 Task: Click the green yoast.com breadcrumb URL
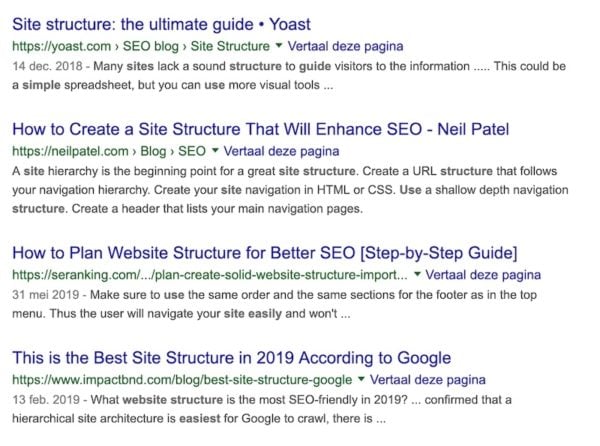point(140,46)
